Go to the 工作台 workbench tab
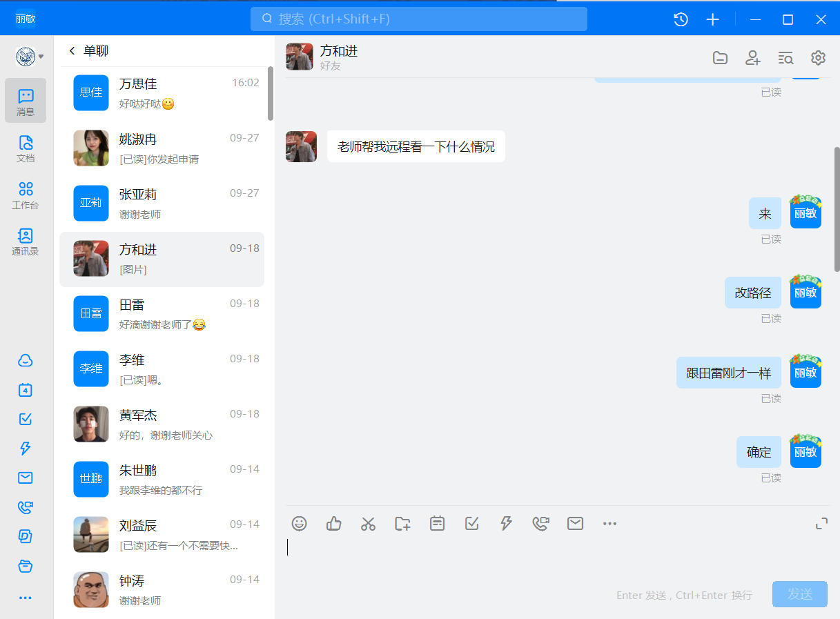The height and width of the screenshot is (619, 840). (26, 195)
